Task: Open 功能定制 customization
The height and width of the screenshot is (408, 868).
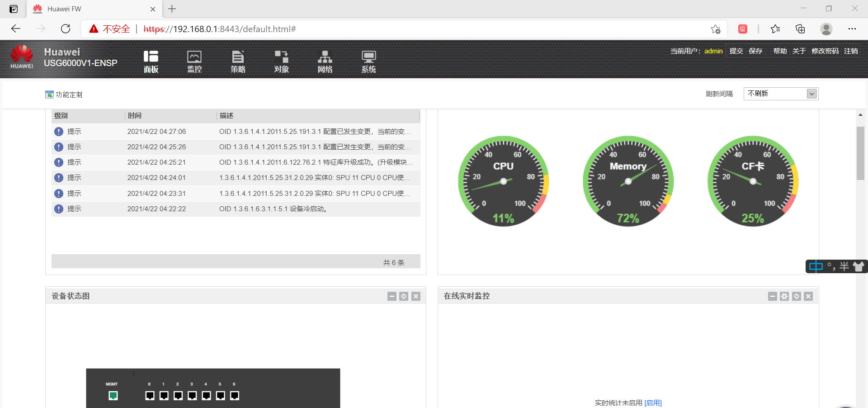Action: pos(64,95)
